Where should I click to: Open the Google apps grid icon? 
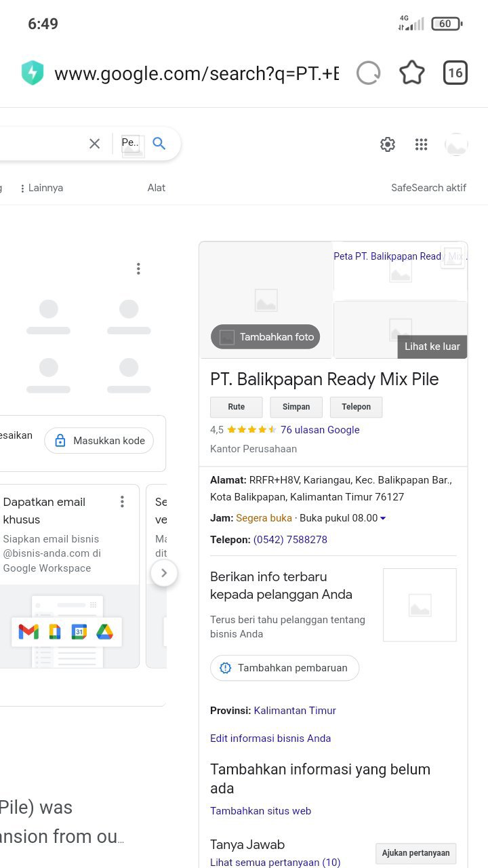[x=422, y=144]
